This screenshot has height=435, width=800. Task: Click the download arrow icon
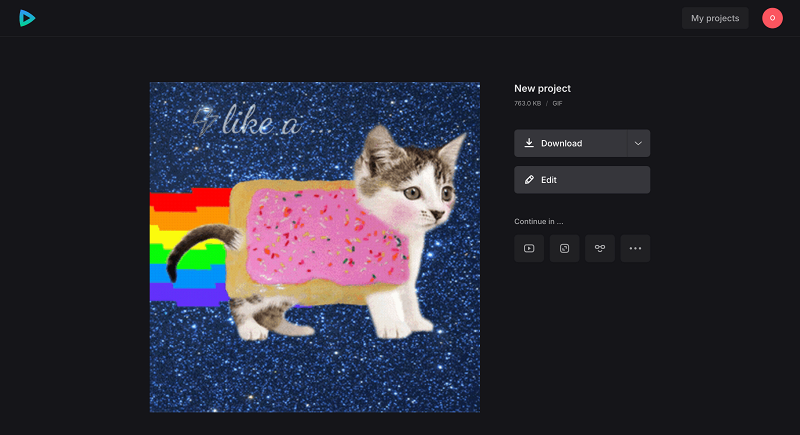tap(529, 143)
